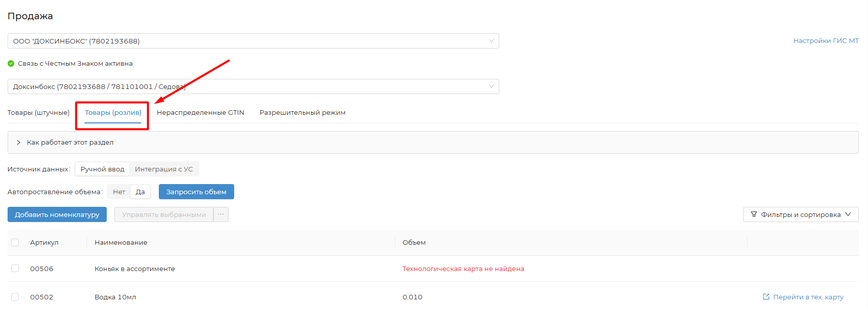Open the three-dots more actions menu

(221, 214)
